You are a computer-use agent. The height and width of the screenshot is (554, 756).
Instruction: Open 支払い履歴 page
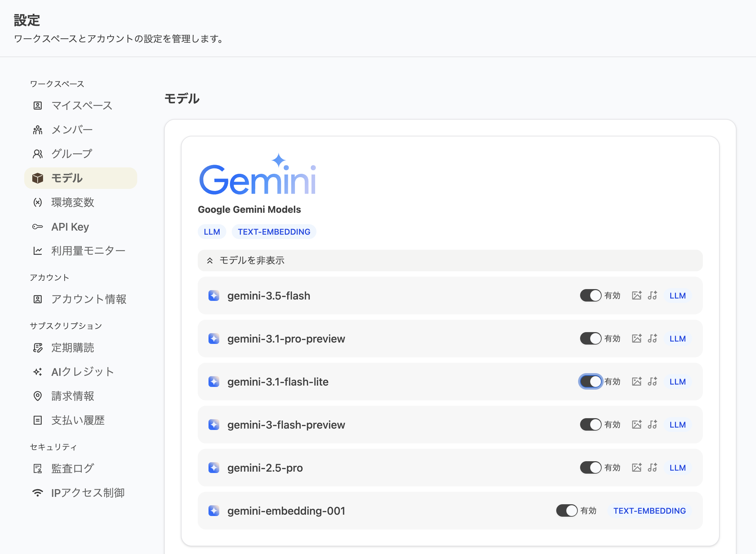pyautogui.click(x=81, y=420)
